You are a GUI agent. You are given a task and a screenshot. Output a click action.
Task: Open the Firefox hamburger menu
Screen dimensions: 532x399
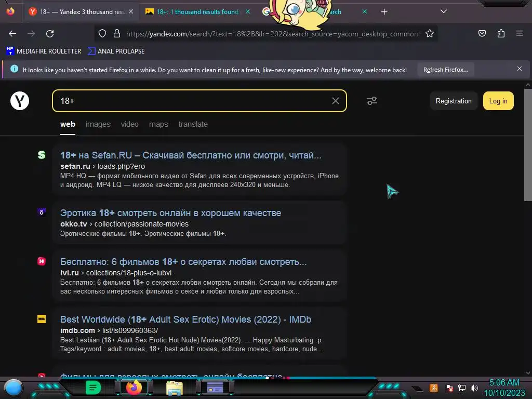pos(520,33)
